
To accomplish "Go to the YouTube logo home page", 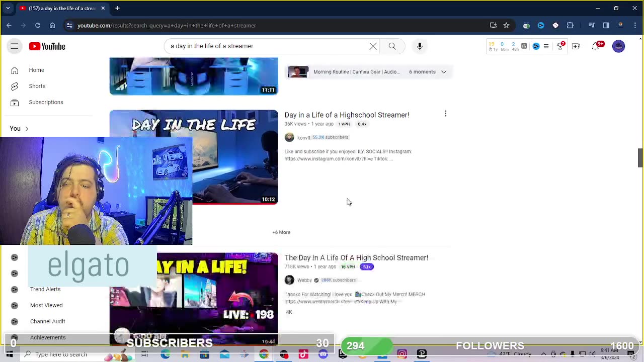I will (47, 46).
